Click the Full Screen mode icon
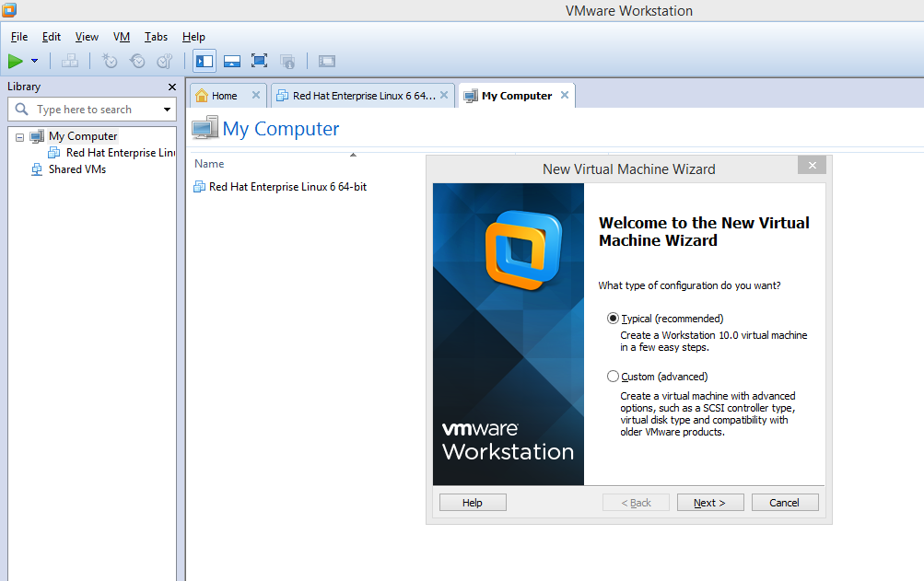 [x=259, y=61]
